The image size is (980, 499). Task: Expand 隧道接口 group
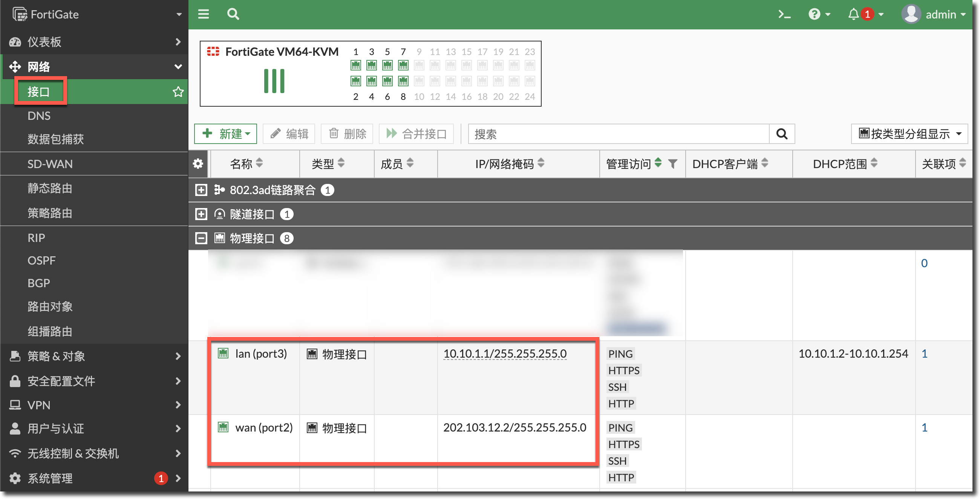click(201, 214)
